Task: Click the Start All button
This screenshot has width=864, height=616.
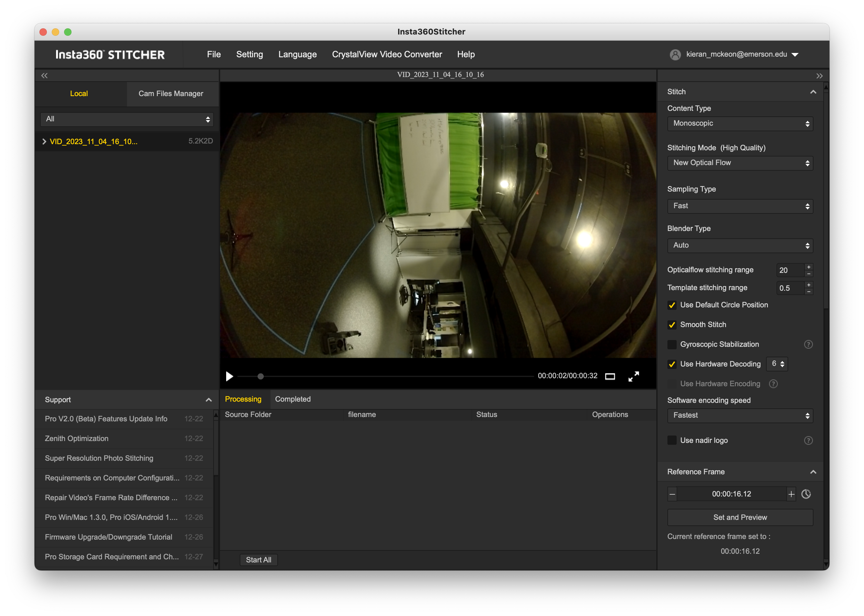Action: tap(259, 560)
